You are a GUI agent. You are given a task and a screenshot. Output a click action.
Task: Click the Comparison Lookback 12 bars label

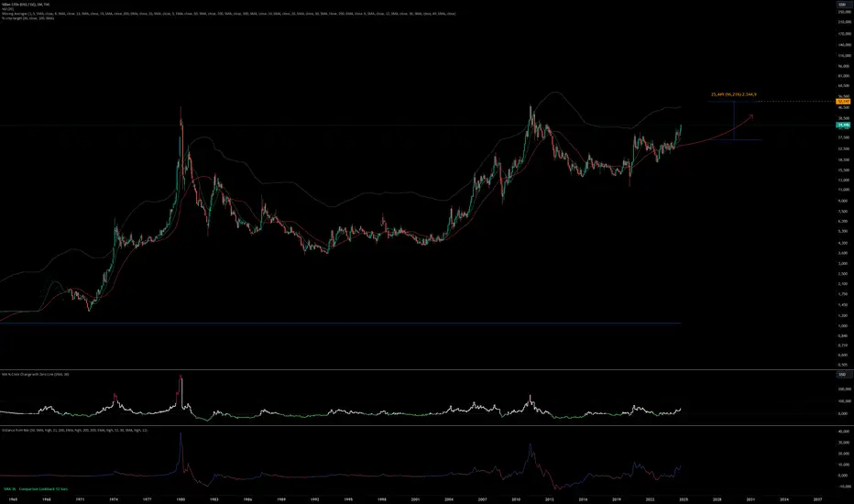[x=44, y=488]
